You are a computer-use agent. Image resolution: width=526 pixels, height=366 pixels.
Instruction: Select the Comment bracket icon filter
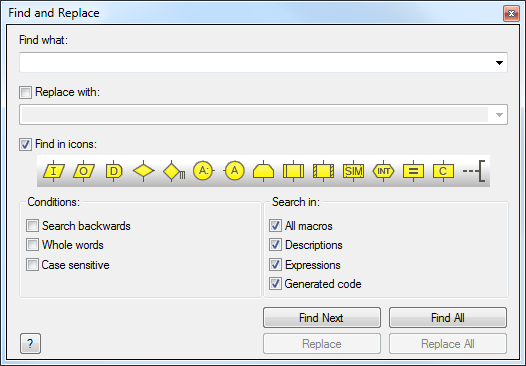click(x=474, y=171)
